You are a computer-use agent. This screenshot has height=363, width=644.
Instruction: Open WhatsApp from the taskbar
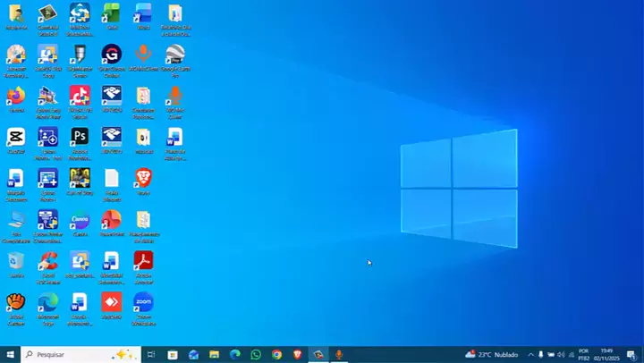(x=256, y=354)
